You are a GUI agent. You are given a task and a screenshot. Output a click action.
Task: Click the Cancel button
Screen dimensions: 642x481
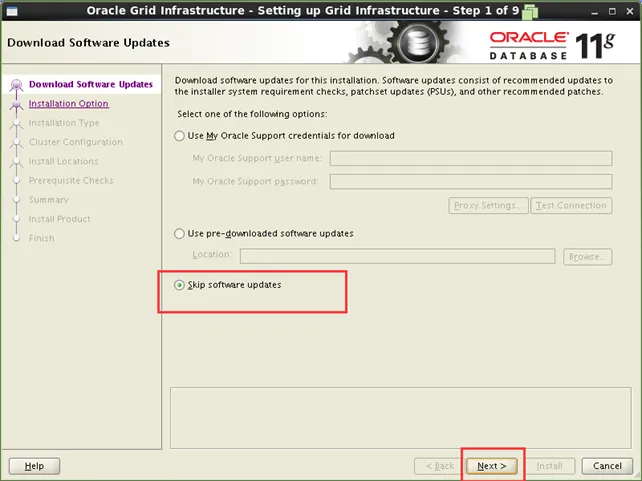coord(607,466)
